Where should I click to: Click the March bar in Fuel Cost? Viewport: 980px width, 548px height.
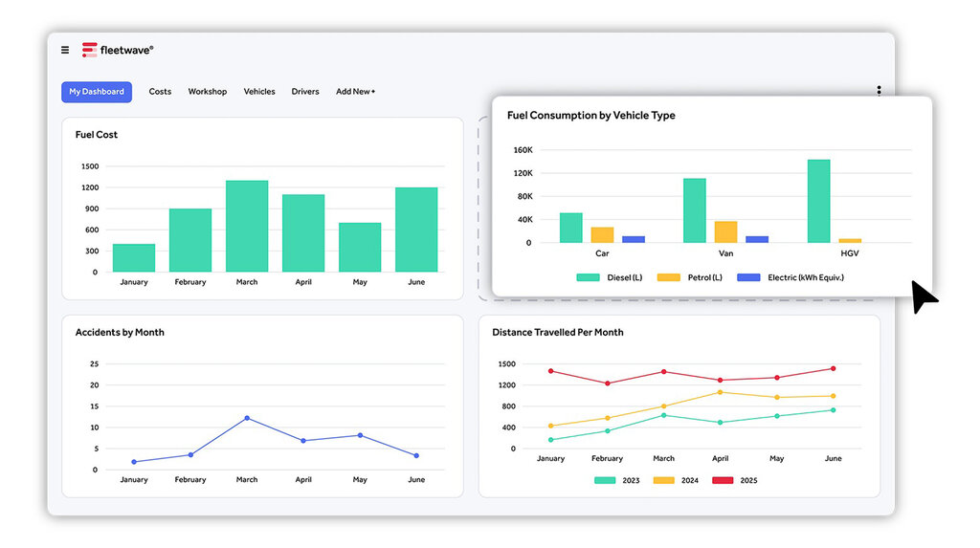point(247,227)
